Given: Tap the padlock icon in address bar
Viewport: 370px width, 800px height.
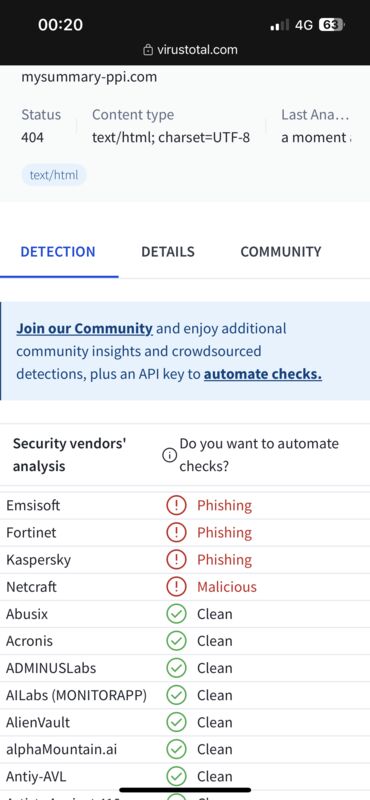Looking at the screenshot, I should [x=149, y=50].
